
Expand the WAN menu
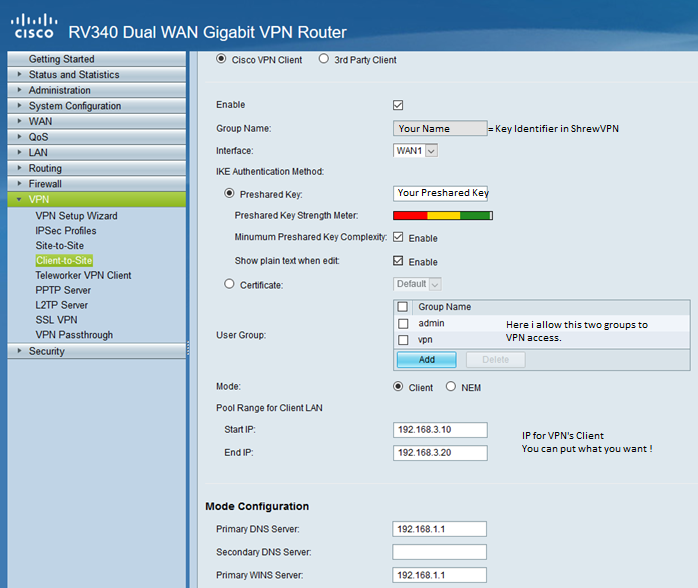[x=97, y=121]
